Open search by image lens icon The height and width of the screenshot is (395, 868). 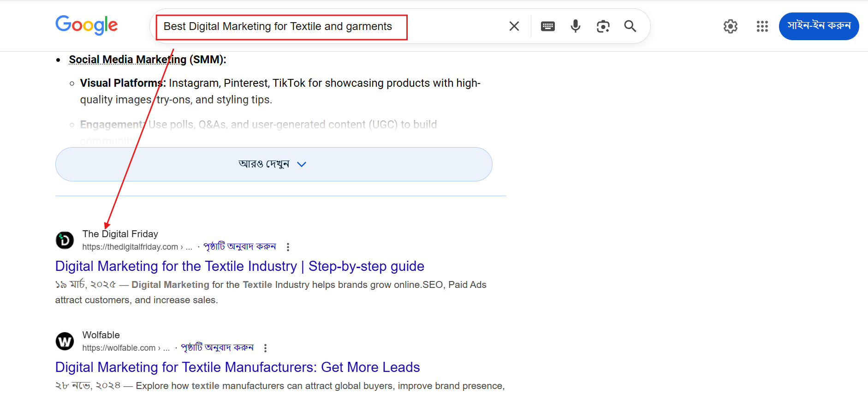(x=603, y=26)
